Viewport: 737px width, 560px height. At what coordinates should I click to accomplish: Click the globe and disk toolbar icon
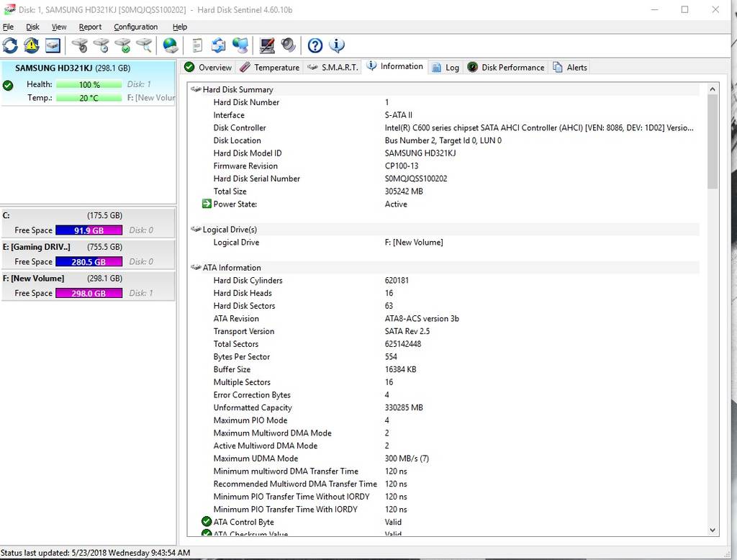click(170, 45)
